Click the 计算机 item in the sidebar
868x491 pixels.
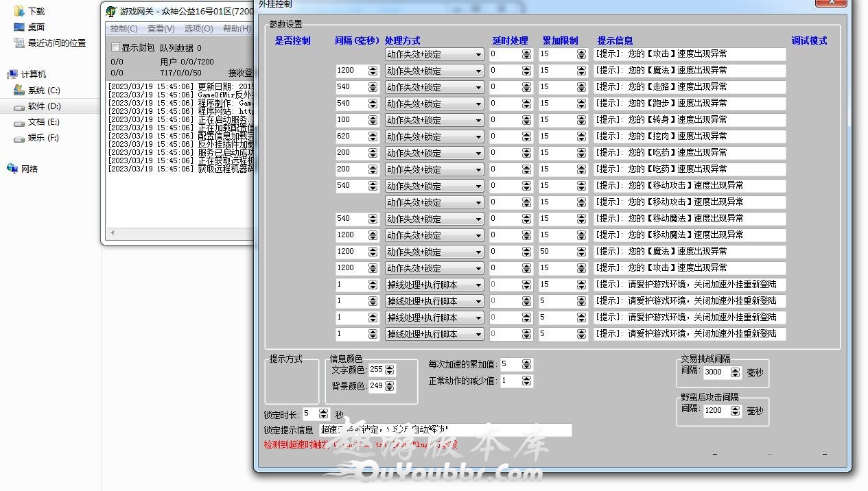(33, 74)
